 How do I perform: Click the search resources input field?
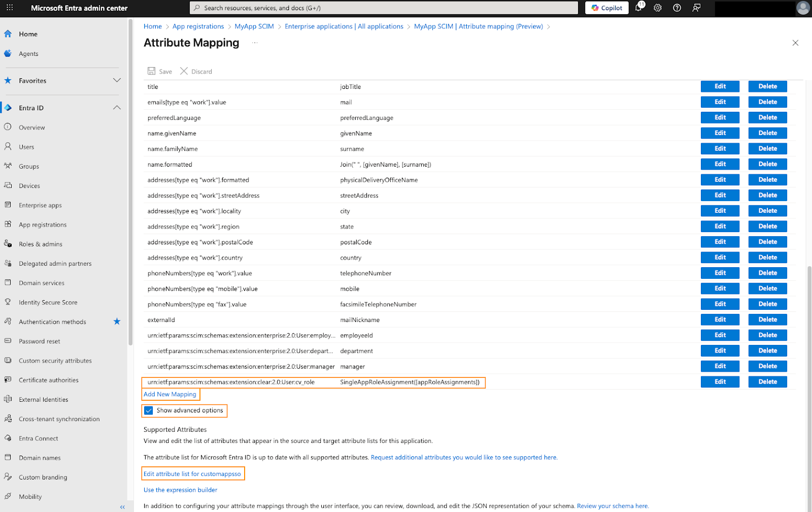tap(384, 8)
